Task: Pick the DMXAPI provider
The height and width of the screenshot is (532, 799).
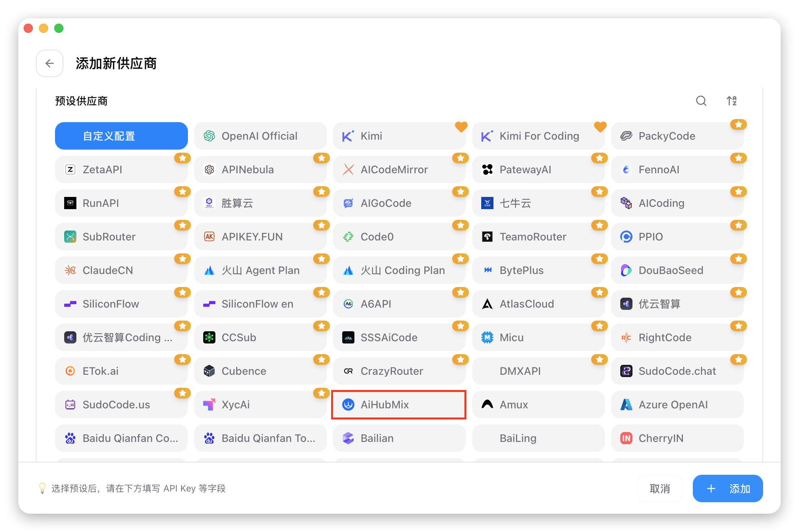Action: tap(538, 371)
